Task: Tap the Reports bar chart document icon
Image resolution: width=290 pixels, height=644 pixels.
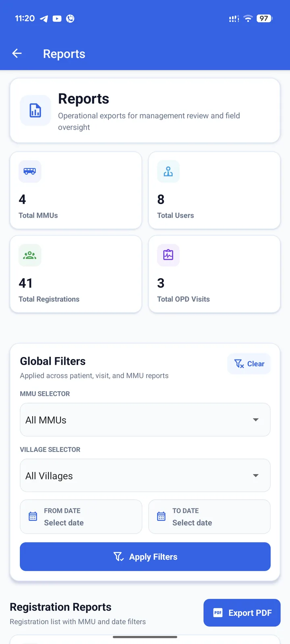Action: [x=35, y=110]
